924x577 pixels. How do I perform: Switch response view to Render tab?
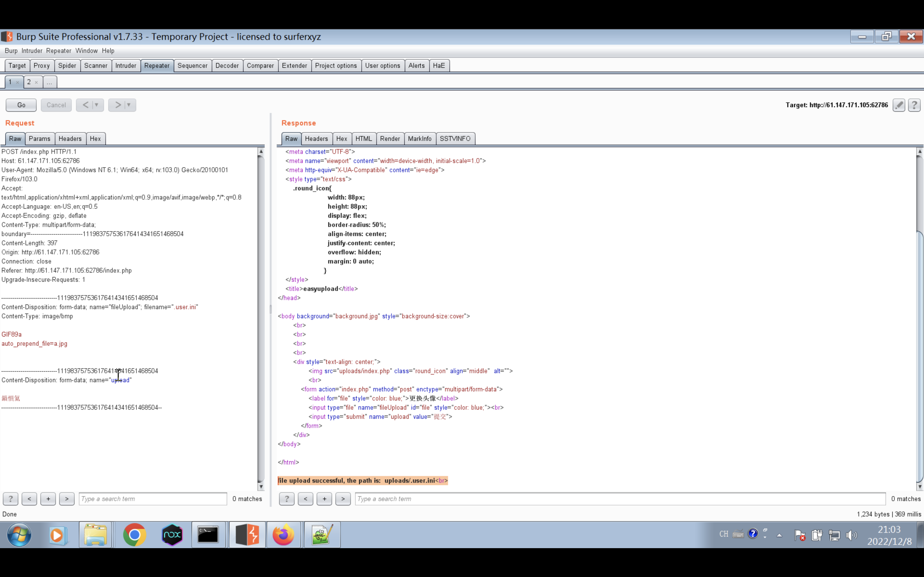click(389, 138)
